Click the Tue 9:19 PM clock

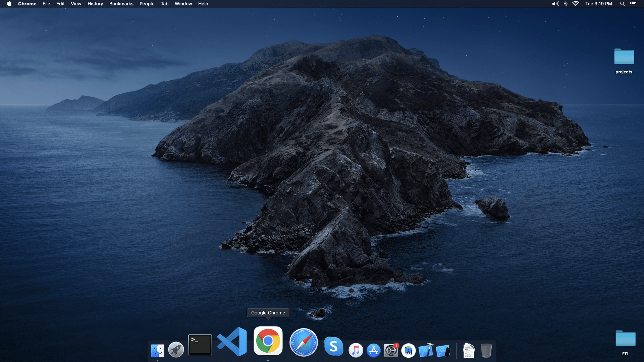pos(598,4)
